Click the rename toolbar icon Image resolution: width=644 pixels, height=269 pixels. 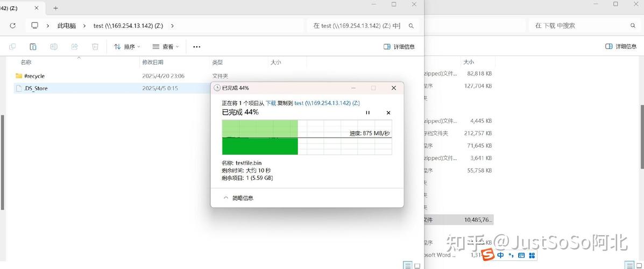tap(54, 47)
